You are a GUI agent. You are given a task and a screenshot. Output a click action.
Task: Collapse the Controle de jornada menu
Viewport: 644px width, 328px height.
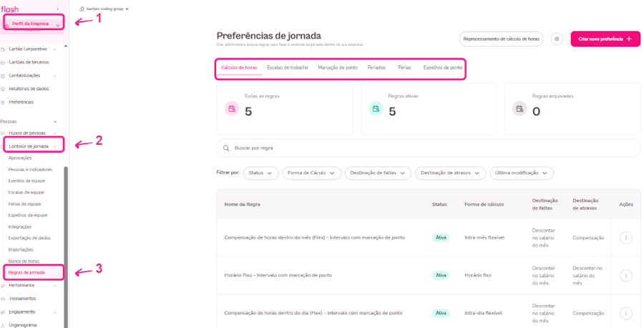click(55, 146)
